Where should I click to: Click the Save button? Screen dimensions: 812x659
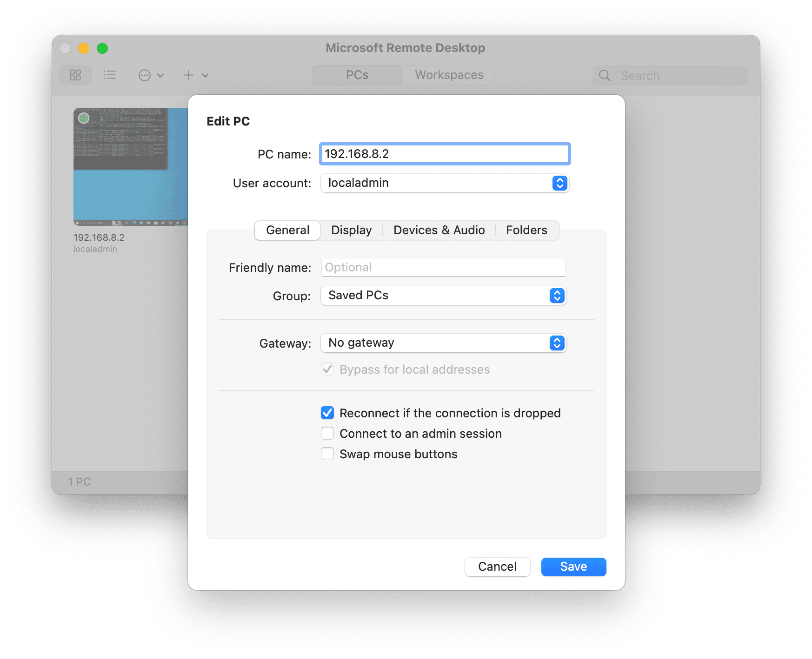tap(574, 567)
